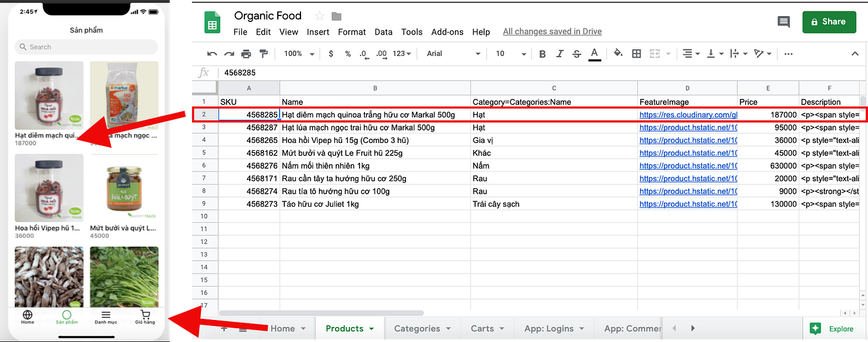Viewport: 868px width, 342px height.
Task: Open the text color picker
Action: pyautogui.click(x=594, y=54)
